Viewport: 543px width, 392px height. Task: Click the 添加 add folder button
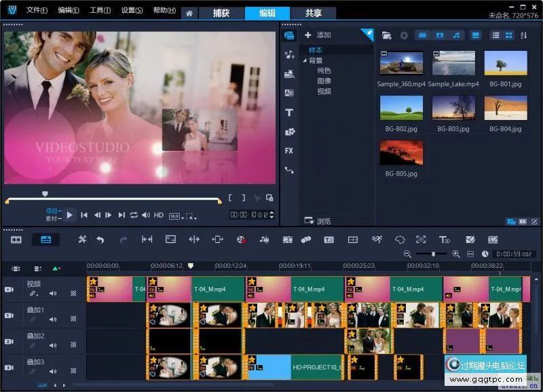point(318,35)
